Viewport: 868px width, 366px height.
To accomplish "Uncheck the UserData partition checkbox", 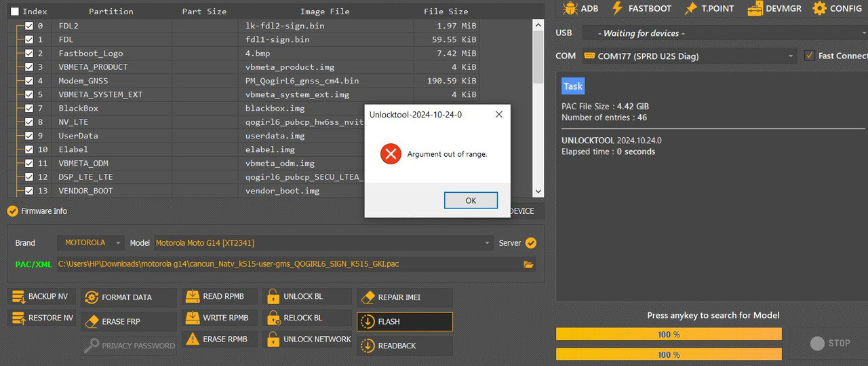I will (29, 136).
